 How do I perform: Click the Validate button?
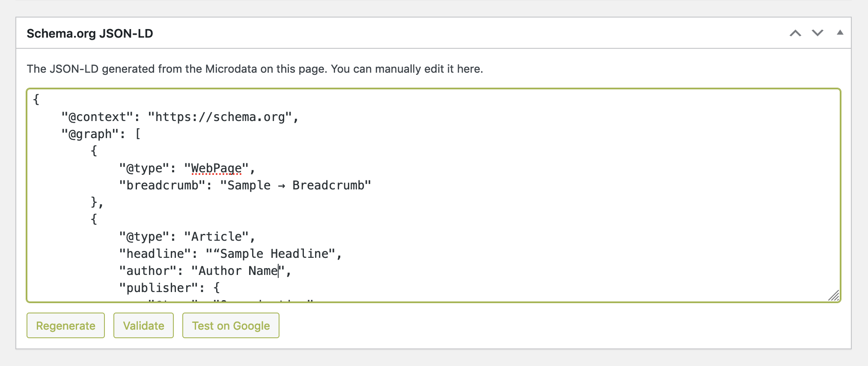pos(143,326)
